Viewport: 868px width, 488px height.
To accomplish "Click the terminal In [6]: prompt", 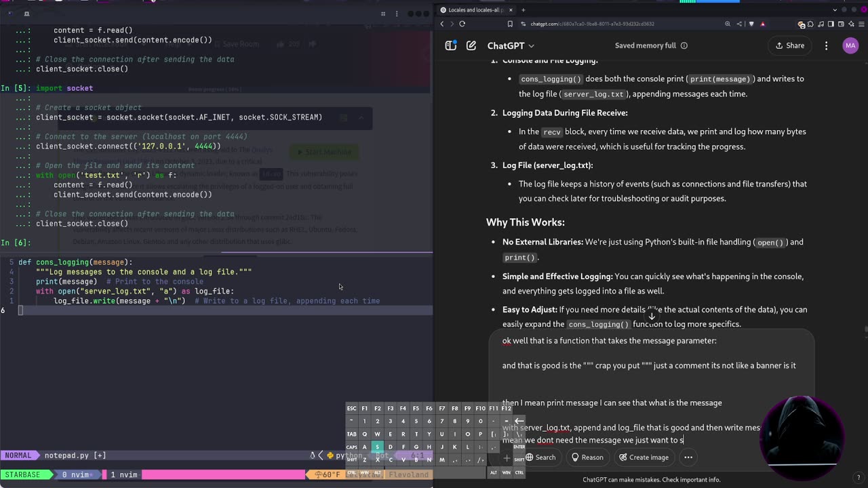I will click(16, 243).
